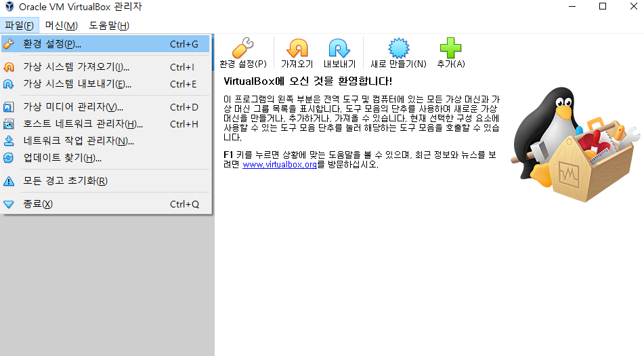Click the globe refresh icon for update check
The height and width of the screenshot is (356, 644).
tap(9, 158)
